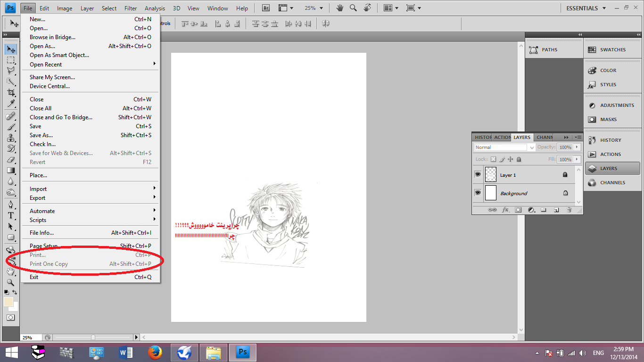Pick the Brush tool
The width and height of the screenshot is (644, 362).
click(x=10, y=127)
